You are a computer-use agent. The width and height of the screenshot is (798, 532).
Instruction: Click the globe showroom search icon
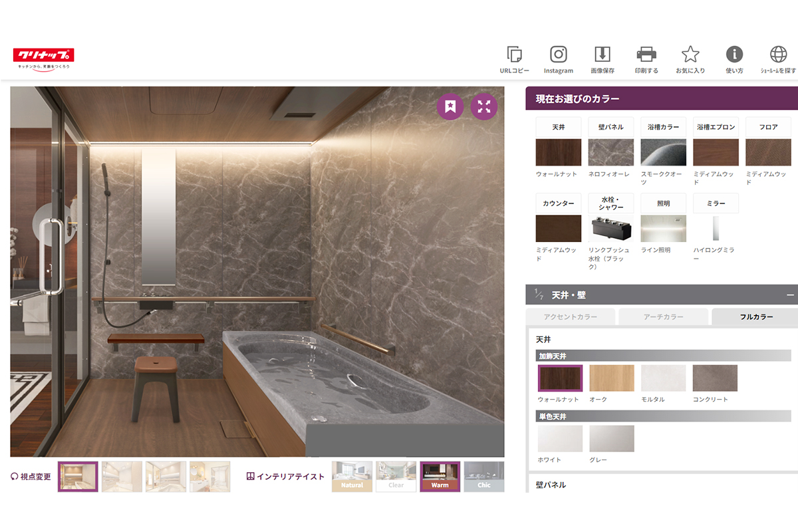(778, 55)
